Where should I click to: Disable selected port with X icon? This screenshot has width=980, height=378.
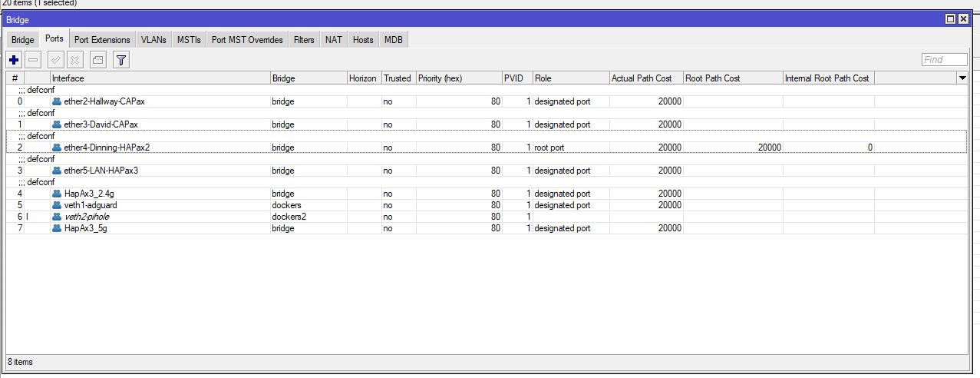click(74, 59)
